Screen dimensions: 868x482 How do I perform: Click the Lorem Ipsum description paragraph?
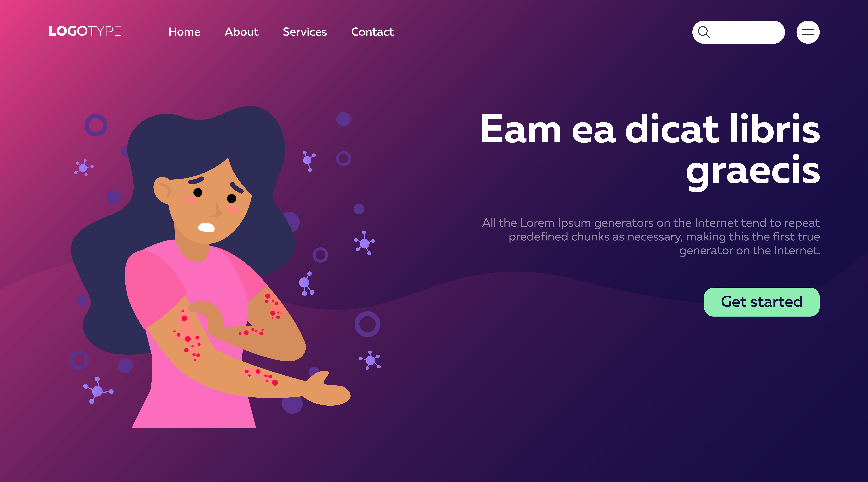(651, 236)
